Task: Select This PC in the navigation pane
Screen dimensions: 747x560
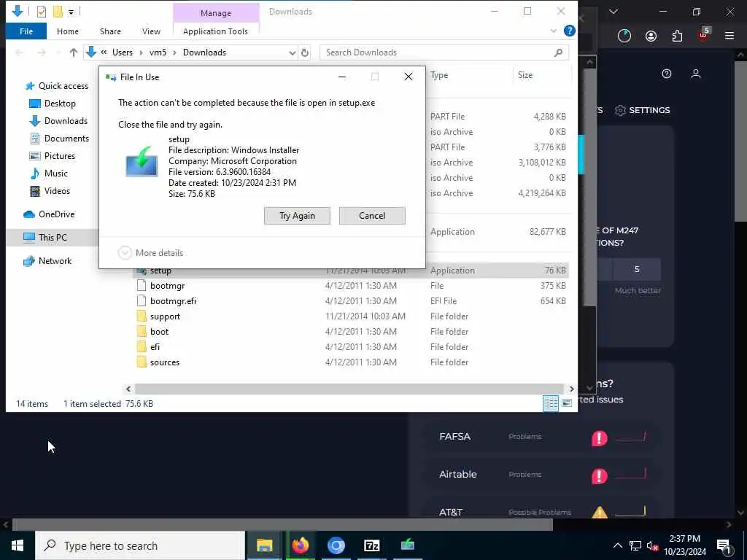Action: pos(45,237)
